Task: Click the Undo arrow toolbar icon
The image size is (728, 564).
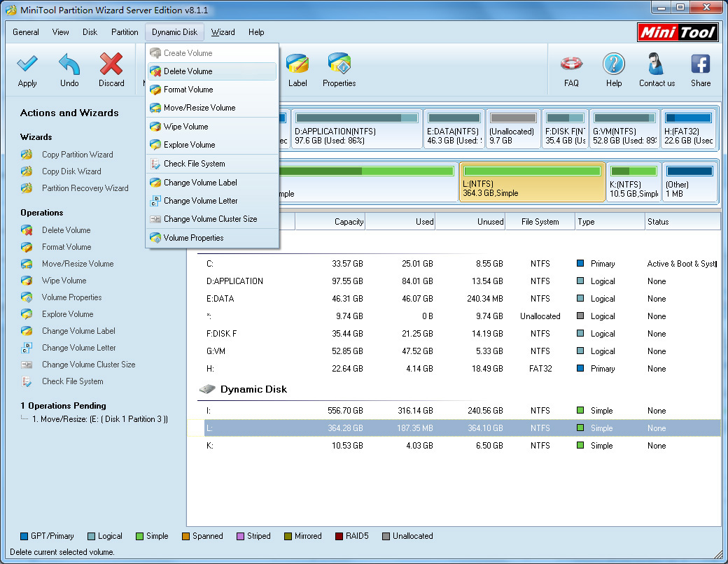Action: coord(69,64)
